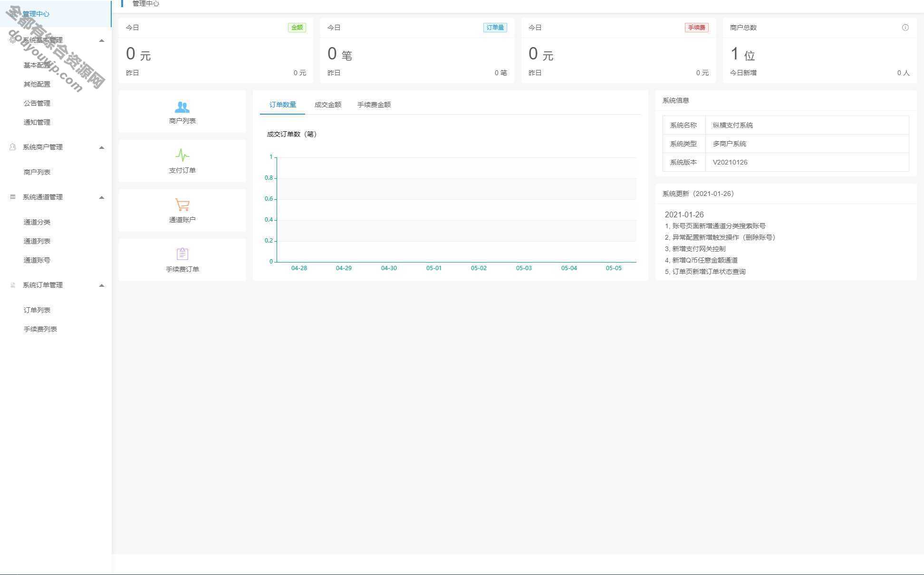Click the 多商户系统 system type cell
This screenshot has height=575, width=924.
[x=807, y=144]
